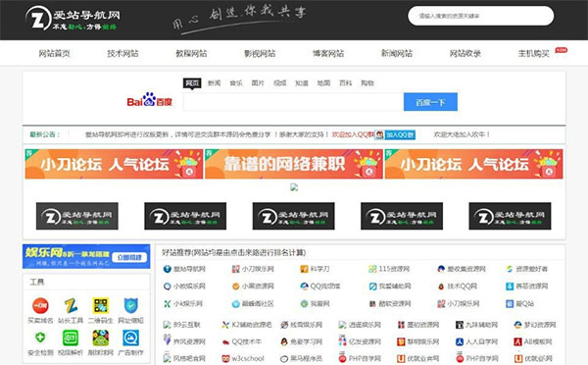Open the 博客网站 navigation item
The image size is (588, 365).
(328, 53)
